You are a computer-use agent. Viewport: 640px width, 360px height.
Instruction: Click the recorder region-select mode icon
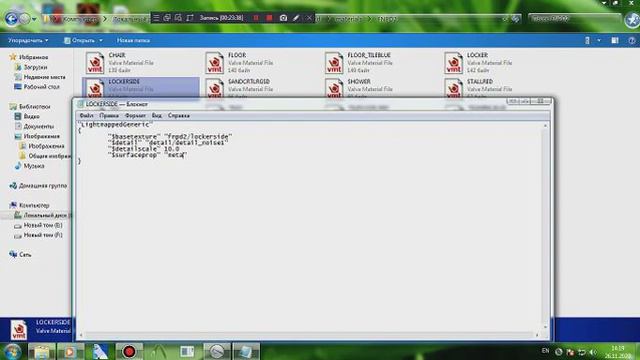(x=178, y=18)
